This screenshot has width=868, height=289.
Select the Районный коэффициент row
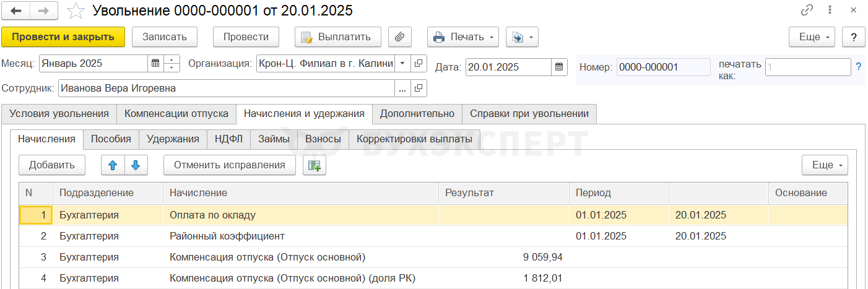227,236
